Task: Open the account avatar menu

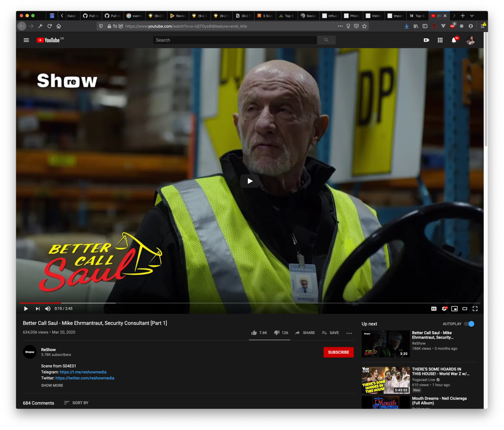Action: click(x=471, y=40)
